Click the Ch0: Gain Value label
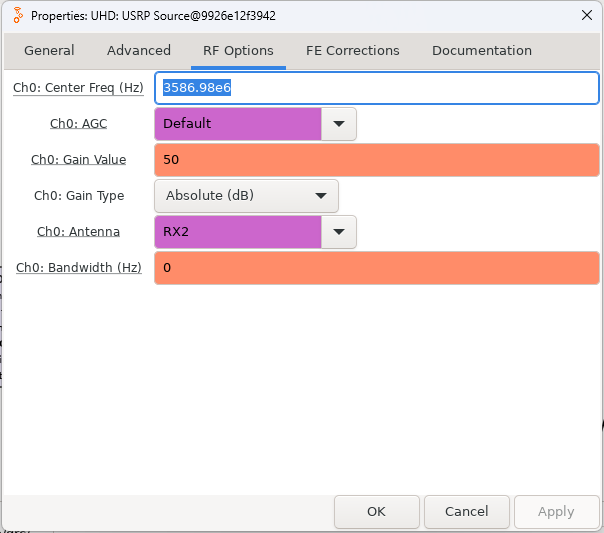 tap(79, 160)
